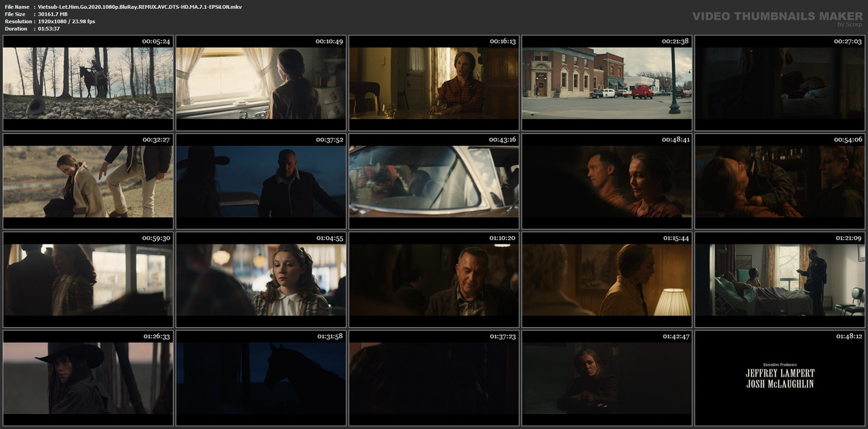Select the thumbnail at 00:05:24

[x=88, y=83]
